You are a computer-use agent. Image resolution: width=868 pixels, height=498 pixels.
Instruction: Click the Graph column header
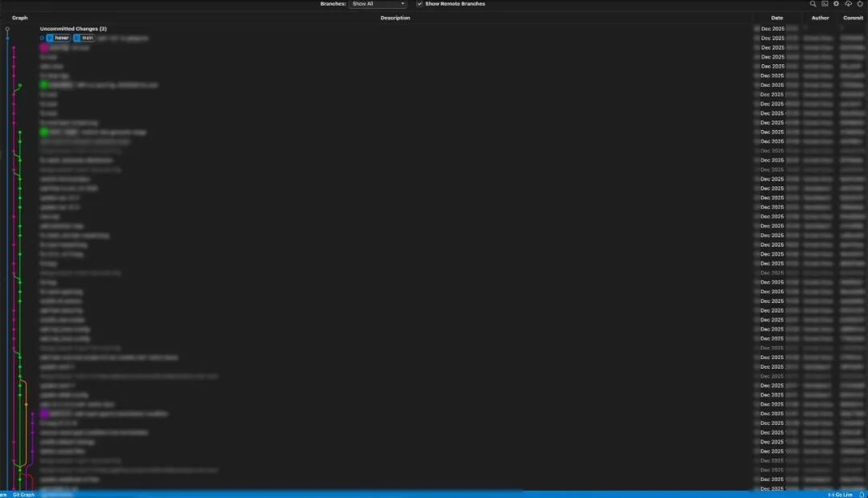point(20,18)
